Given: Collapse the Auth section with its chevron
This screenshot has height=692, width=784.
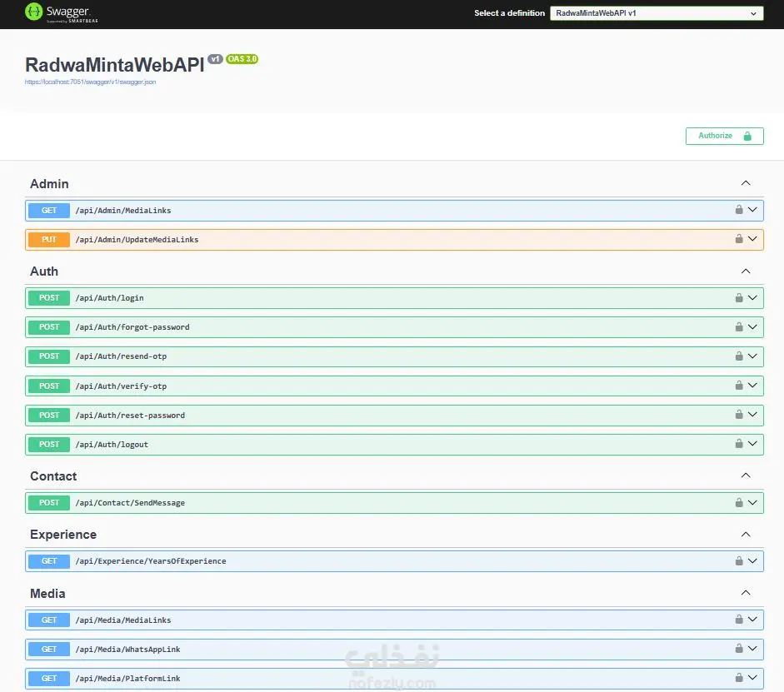Looking at the screenshot, I should (x=746, y=271).
